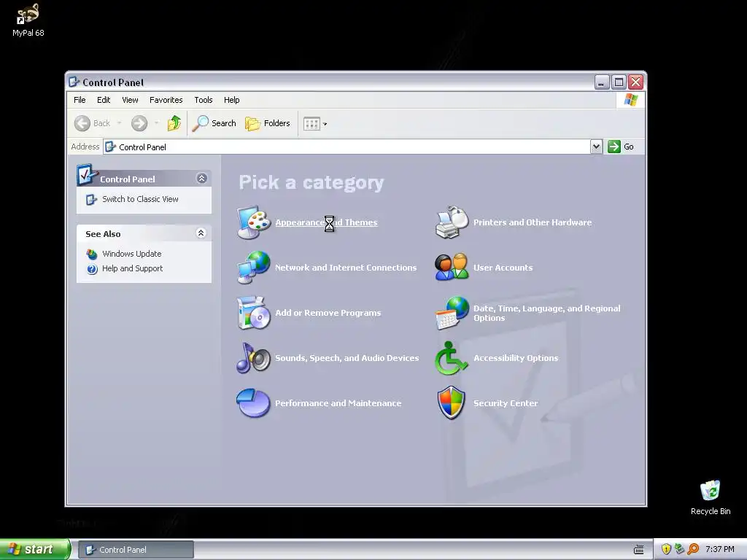Click the 7:37 PM system clock
747x560 pixels.
[x=720, y=549]
